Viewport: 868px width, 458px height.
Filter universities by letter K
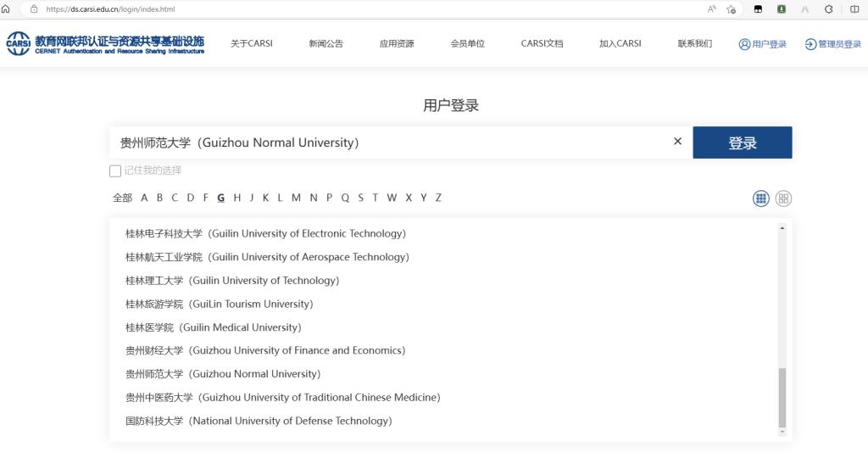pos(265,198)
